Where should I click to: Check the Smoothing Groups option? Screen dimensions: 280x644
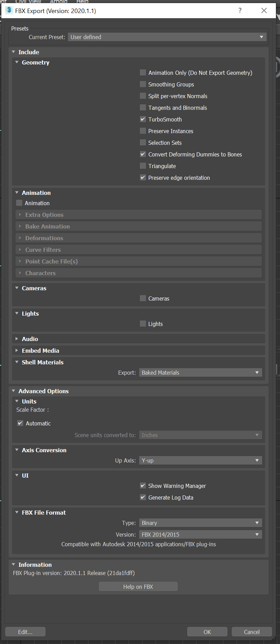point(143,84)
